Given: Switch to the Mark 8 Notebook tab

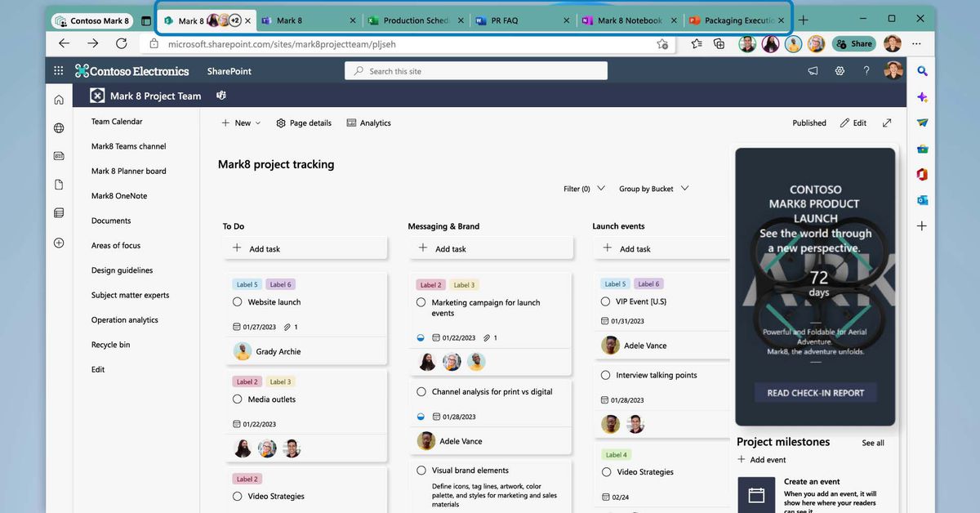Looking at the screenshot, I should click(x=629, y=20).
